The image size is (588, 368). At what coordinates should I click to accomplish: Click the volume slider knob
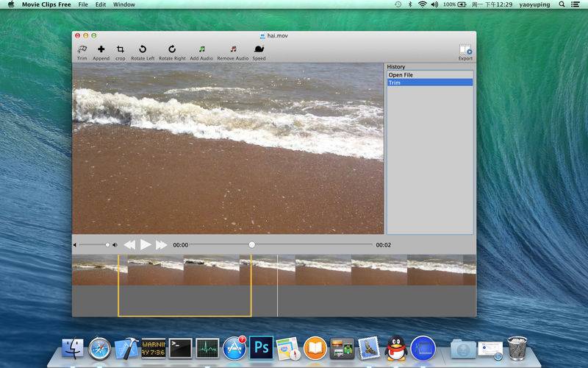click(x=107, y=245)
